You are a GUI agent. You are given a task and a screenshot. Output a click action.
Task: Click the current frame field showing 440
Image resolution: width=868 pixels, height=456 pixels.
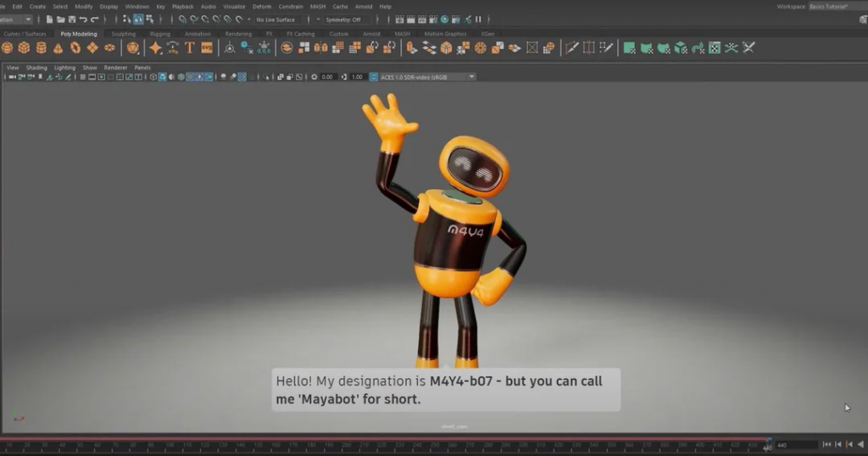click(792, 445)
